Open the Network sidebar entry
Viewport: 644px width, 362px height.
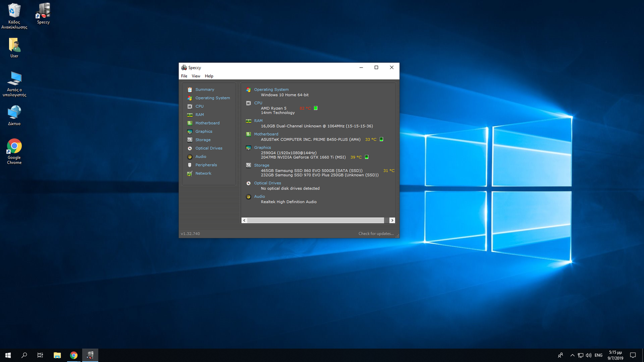pos(203,173)
